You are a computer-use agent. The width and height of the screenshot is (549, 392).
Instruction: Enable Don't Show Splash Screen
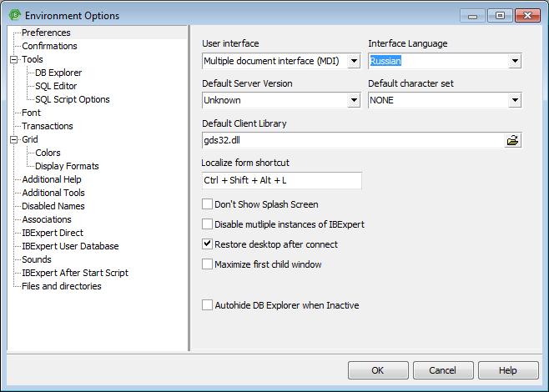tap(207, 204)
